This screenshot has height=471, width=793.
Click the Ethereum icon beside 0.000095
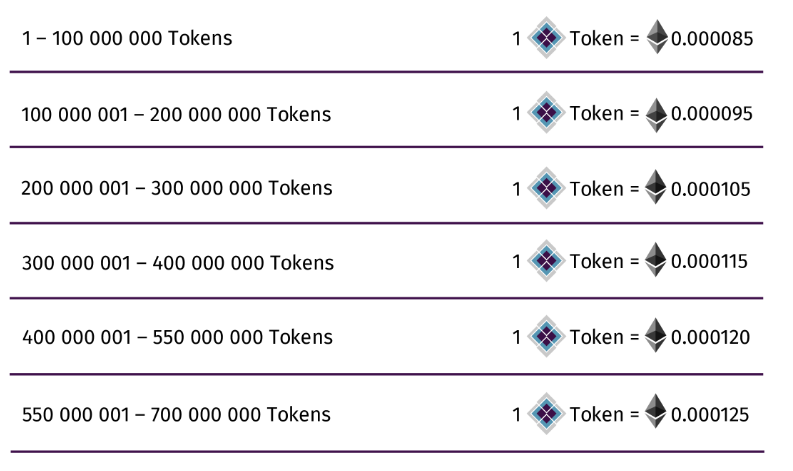[657, 112]
